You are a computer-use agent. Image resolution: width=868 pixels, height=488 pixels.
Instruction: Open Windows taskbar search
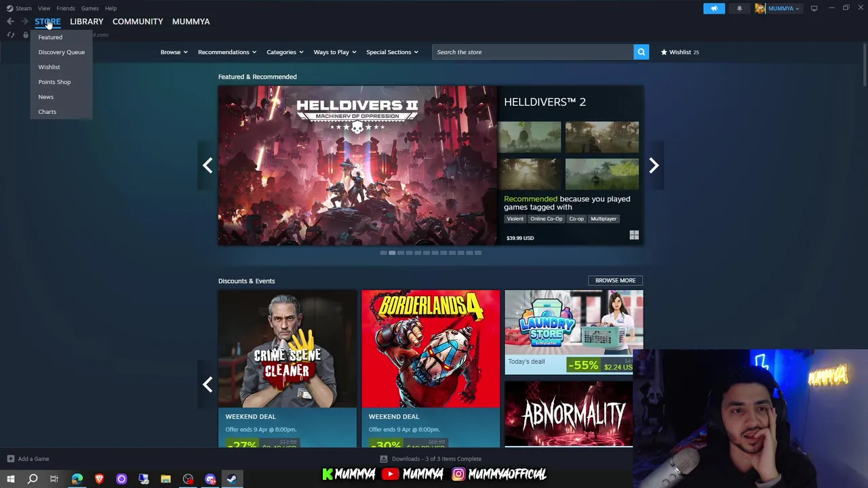32,479
